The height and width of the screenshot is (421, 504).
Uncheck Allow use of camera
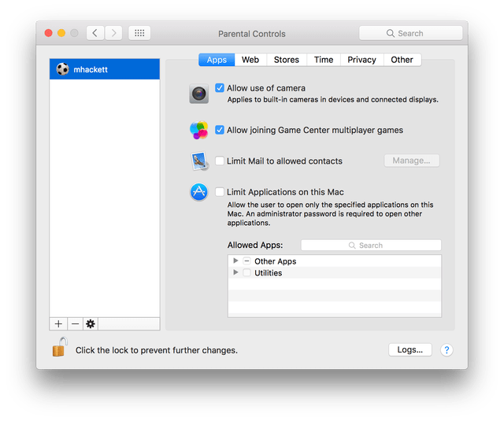point(220,87)
